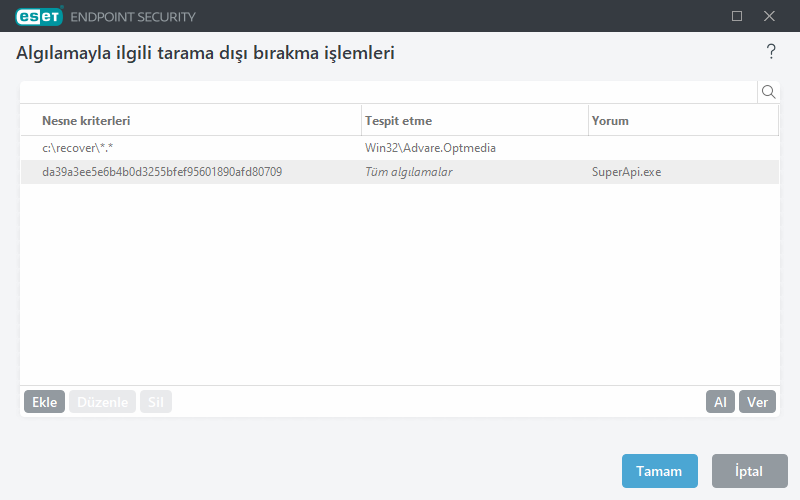Viewport: 800px width, 500px height.
Task: Close the ESET Endpoint Security window
Action: tap(769, 16)
